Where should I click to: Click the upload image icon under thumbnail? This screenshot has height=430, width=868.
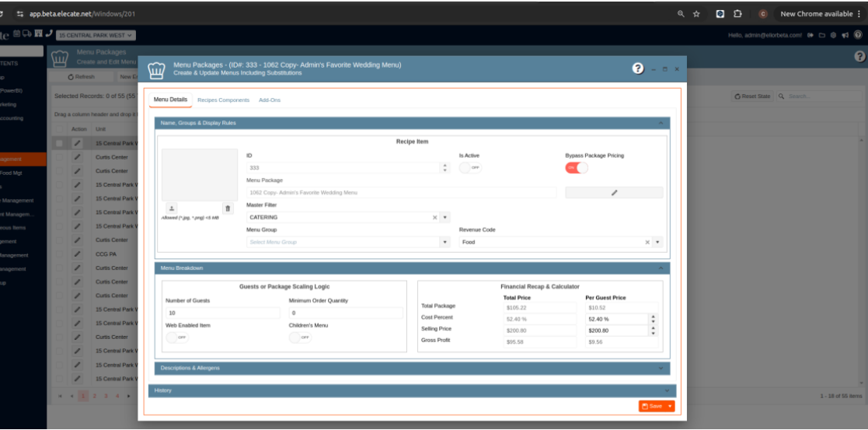[172, 208]
